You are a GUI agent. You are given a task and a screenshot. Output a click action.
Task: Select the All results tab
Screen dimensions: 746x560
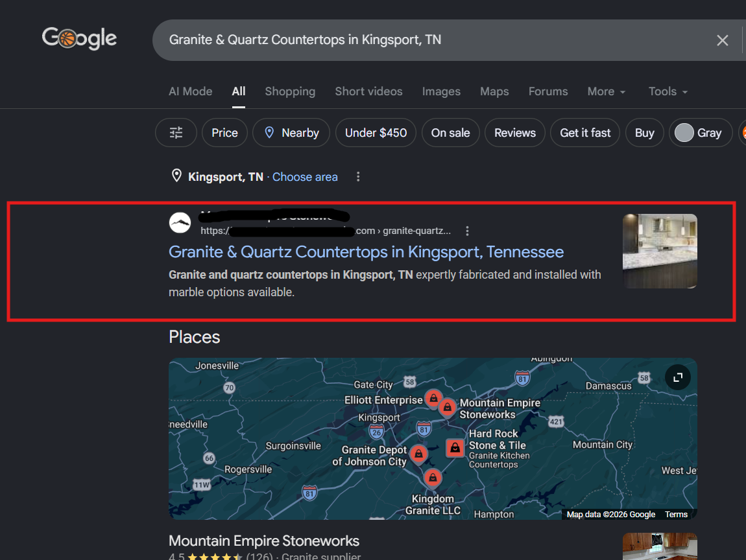238,91
